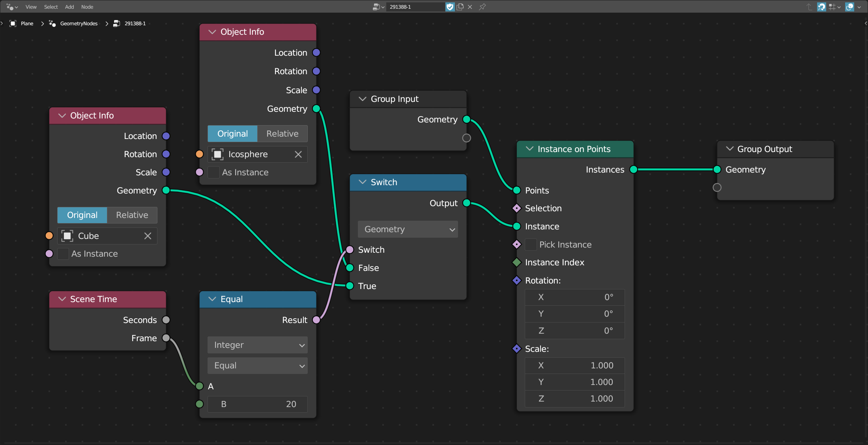Edit the B value input field showing 20
Image resolution: width=868 pixels, height=445 pixels.
tap(257, 404)
